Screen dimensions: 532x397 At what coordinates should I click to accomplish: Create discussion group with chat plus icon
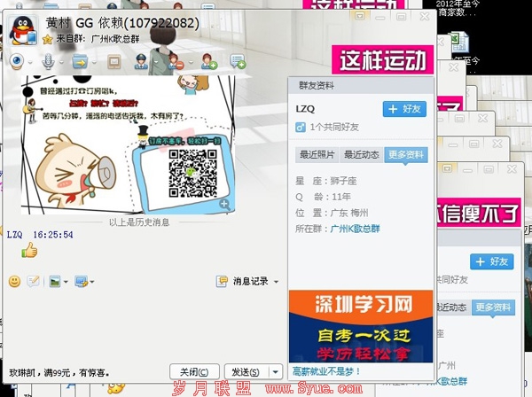[238, 61]
